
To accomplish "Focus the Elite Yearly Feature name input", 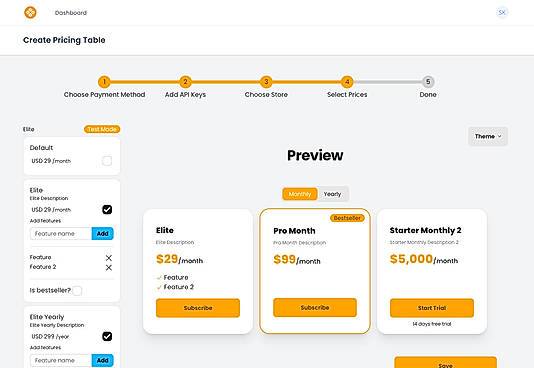I will 61,360.
